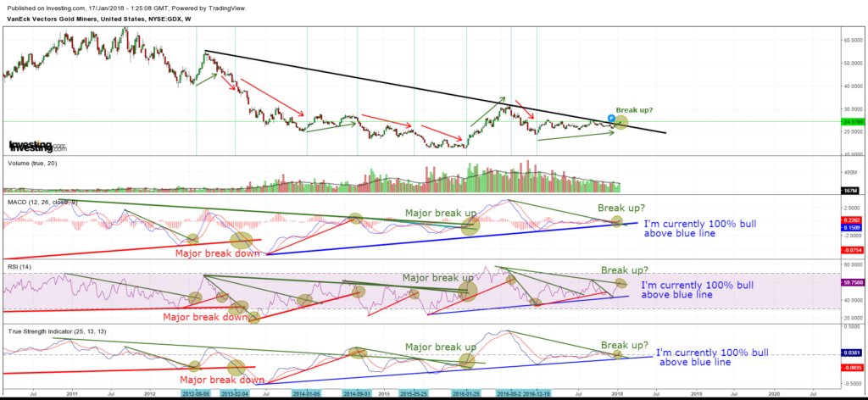Click the True Strength Indicator (25, 13, 13) label
The image size is (868, 400).
[55, 331]
